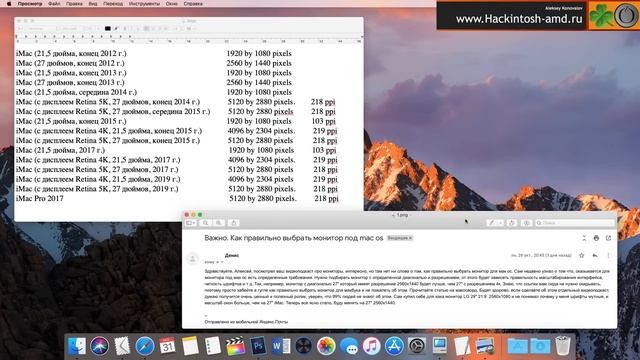The width and height of the screenshot is (640, 360).
Task: Open Calendar from the Dock
Action: pos(167,346)
